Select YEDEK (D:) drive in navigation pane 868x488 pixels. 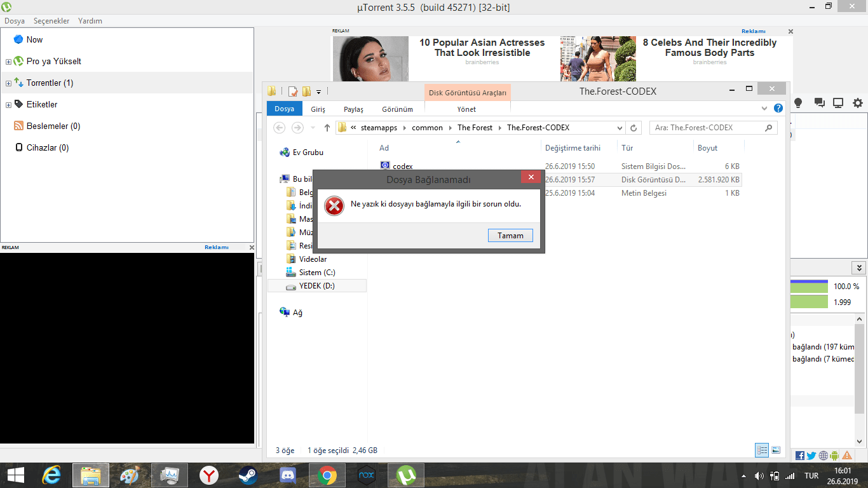(316, 286)
